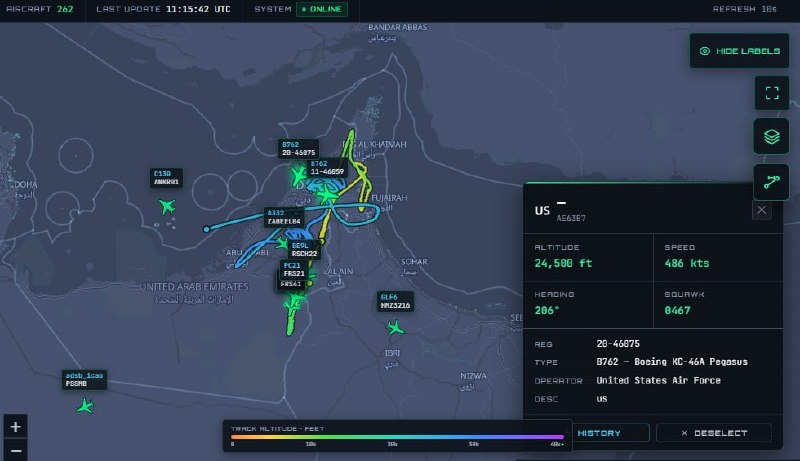
Task: Click the speed value 486 kts
Action: point(687,263)
